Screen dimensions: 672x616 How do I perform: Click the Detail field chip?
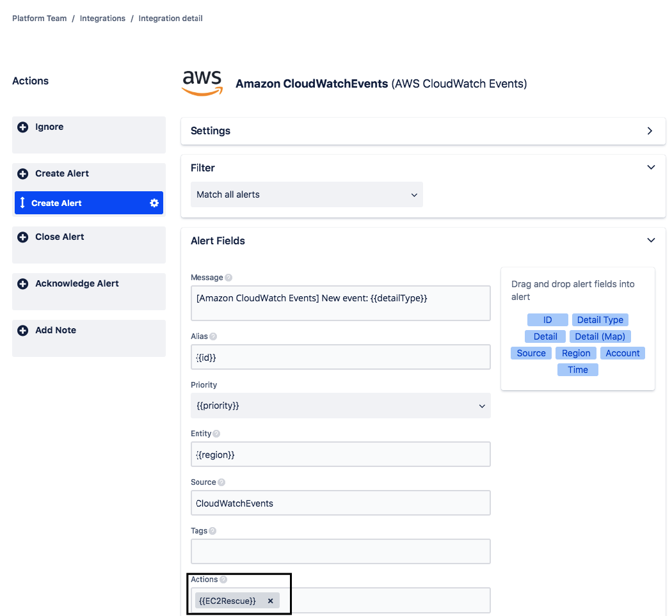pyautogui.click(x=545, y=336)
